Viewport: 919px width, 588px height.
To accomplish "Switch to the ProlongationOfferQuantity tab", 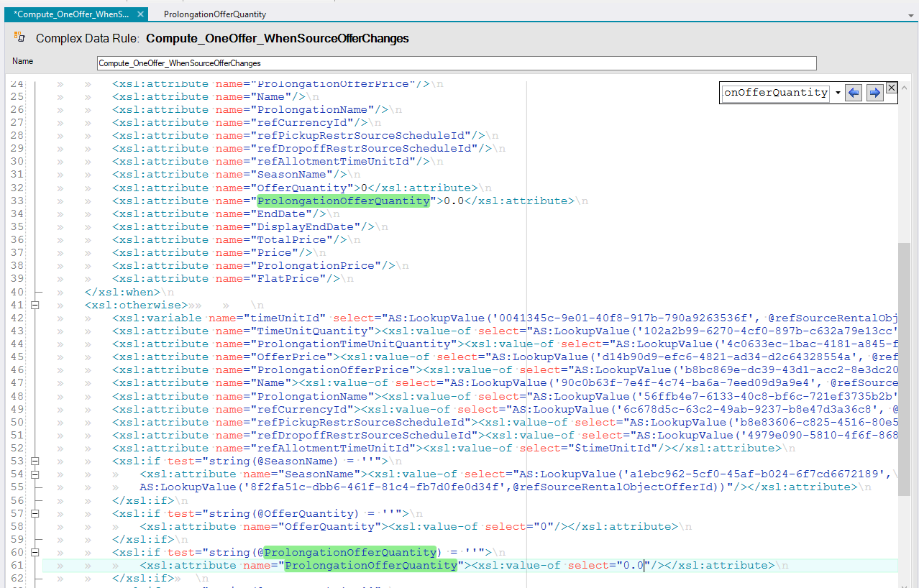I will 214,14.
